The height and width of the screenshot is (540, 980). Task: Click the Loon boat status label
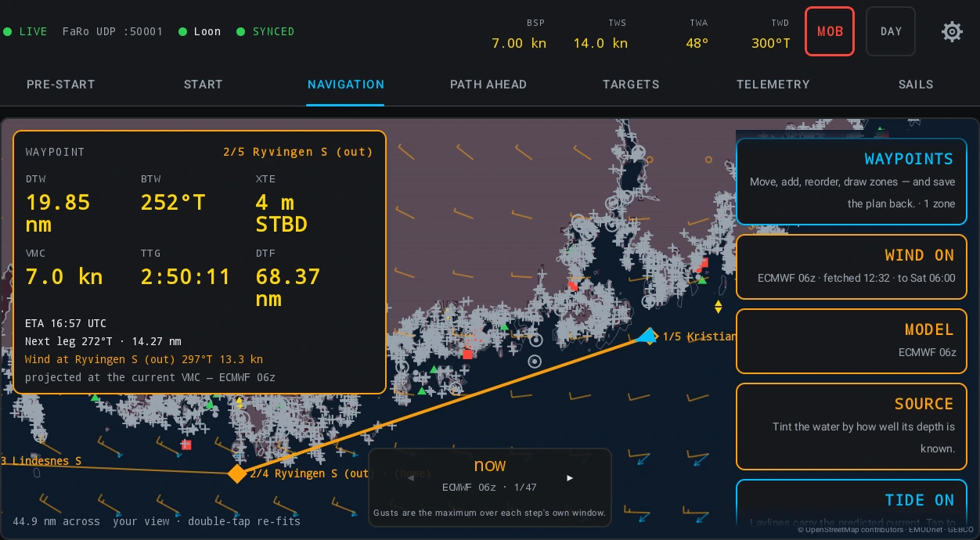coord(200,31)
